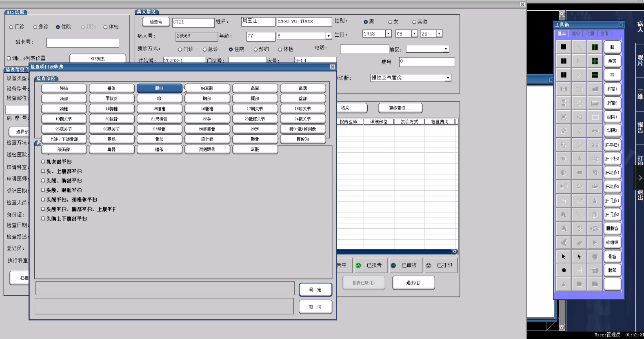
Task: Click the 磁卡号 input field
Action: tap(83, 43)
